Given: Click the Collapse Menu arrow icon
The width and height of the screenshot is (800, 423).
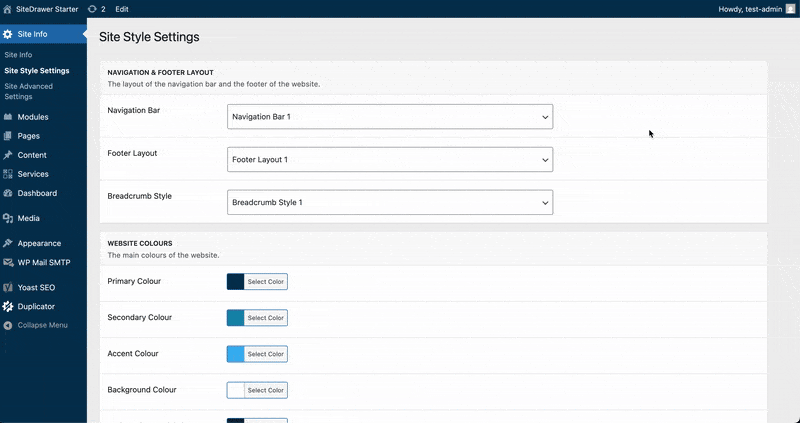Looking at the screenshot, I should point(8,326).
